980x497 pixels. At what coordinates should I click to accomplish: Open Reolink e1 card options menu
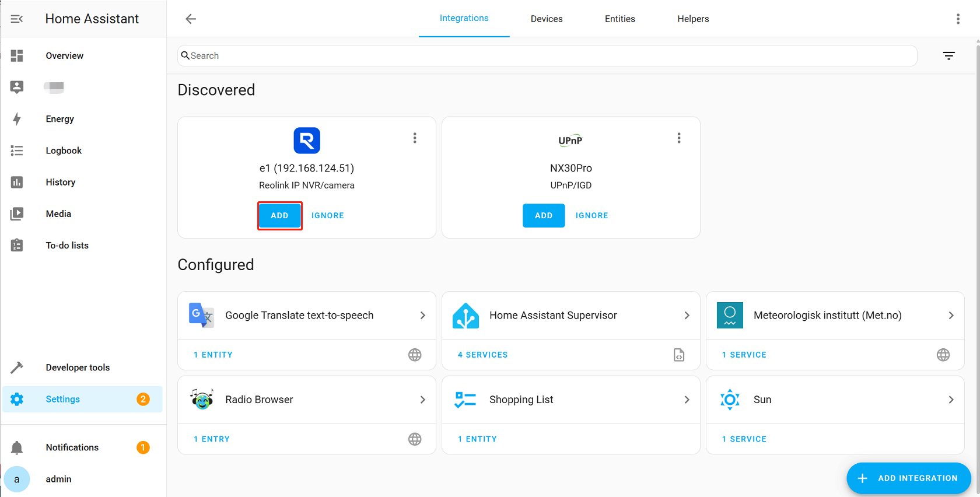coord(415,138)
